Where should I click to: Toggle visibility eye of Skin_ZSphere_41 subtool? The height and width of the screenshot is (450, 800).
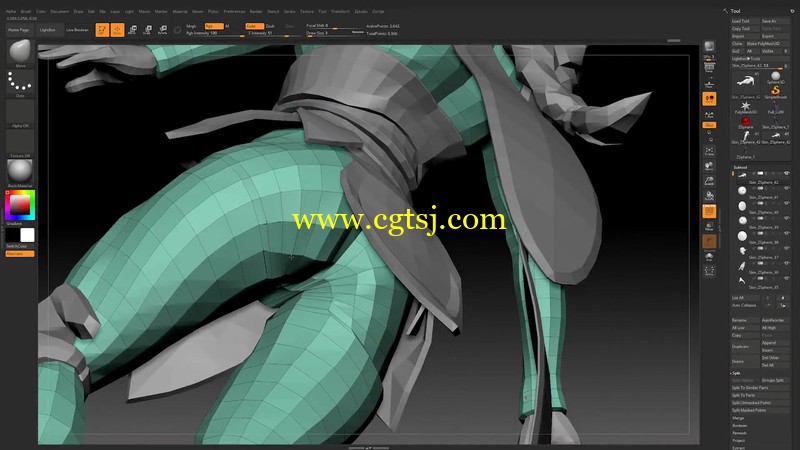[x=787, y=188]
